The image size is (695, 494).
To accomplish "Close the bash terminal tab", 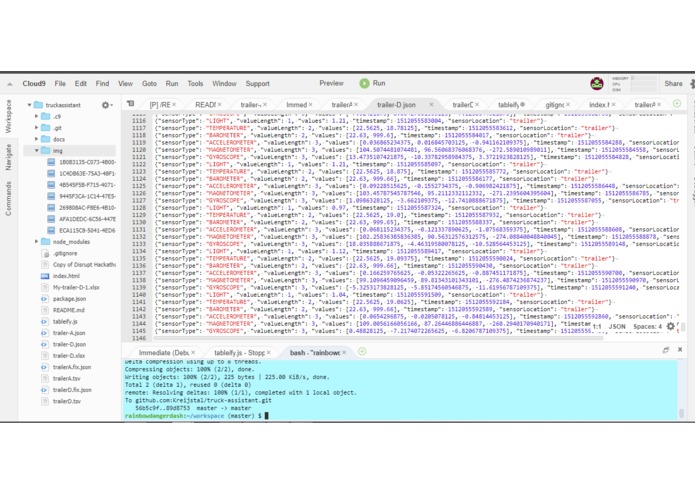I will [344, 353].
